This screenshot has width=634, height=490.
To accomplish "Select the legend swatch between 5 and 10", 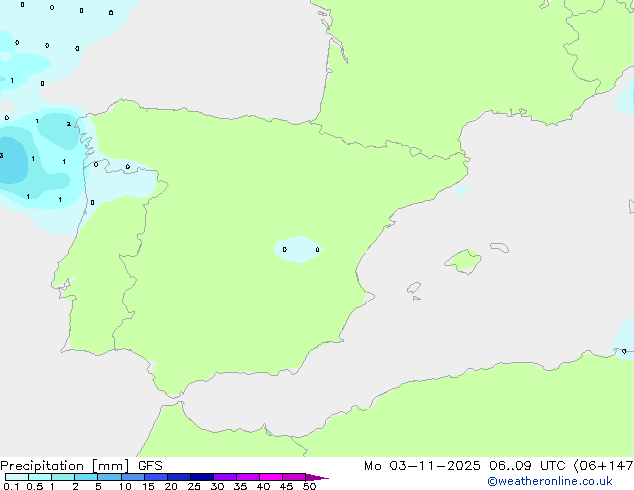I will 109,477.
